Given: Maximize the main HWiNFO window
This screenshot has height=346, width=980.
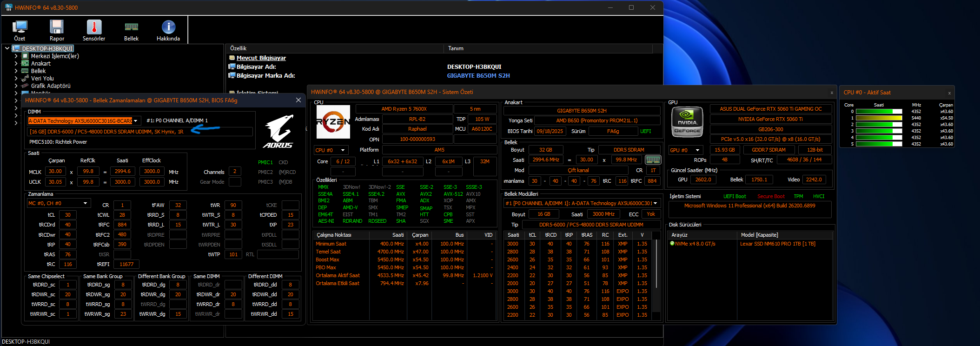Looking at the screenshot, I should [x=631, y=7].
